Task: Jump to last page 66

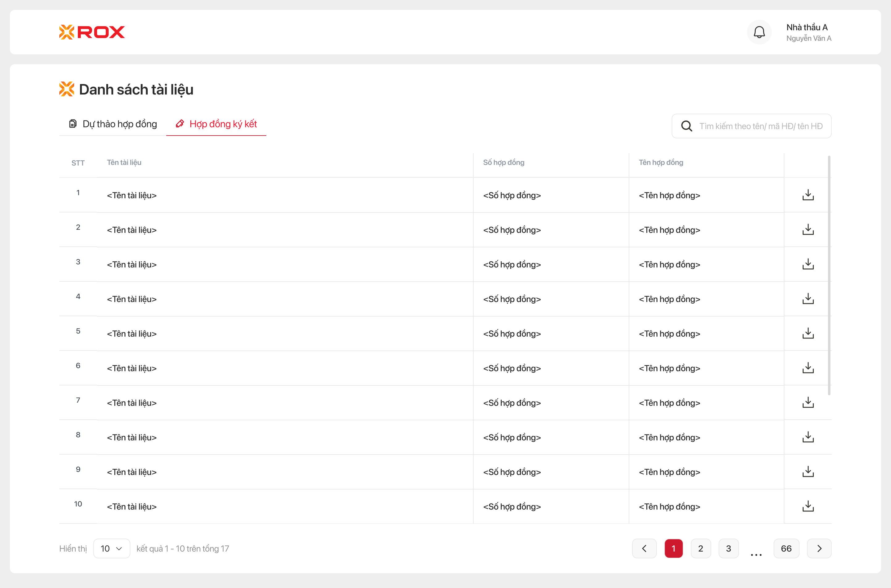Action: pos(786,548)
